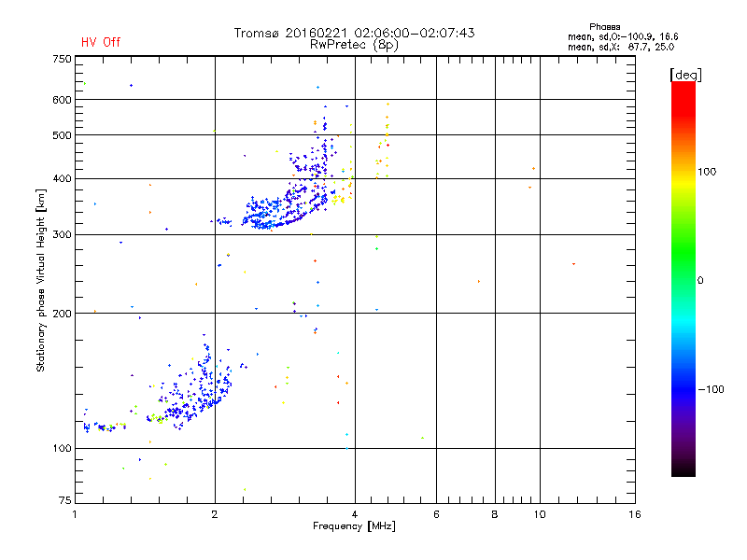This screenshot has height=560, width=747.
Task: Click the 'mean, sd,X: 87.7, 25.0' line
Action: [x=621, y=47]
